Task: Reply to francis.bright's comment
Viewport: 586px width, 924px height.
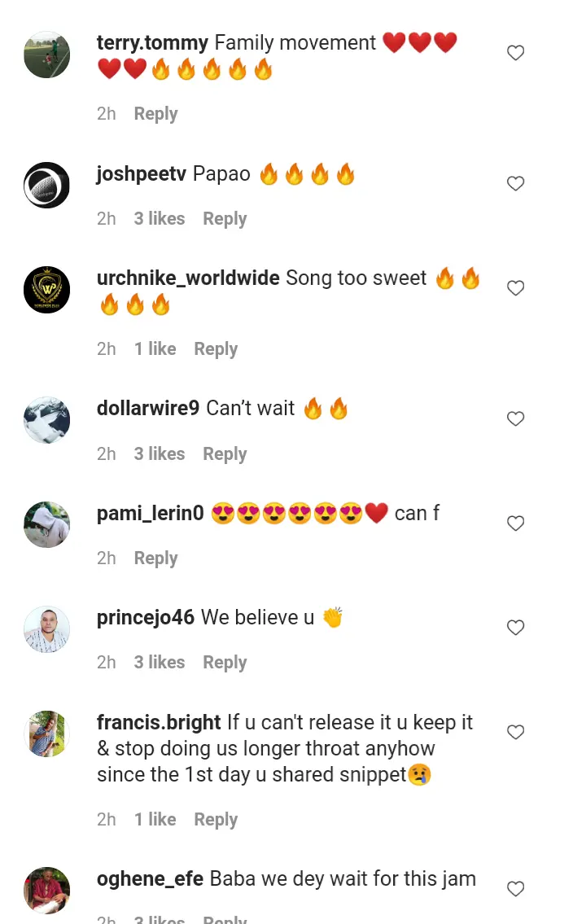Action: pos(216,820)
